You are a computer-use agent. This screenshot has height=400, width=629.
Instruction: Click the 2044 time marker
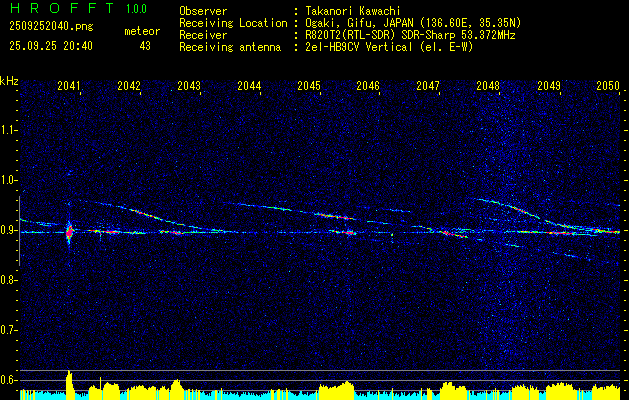(x=249, y=86)
